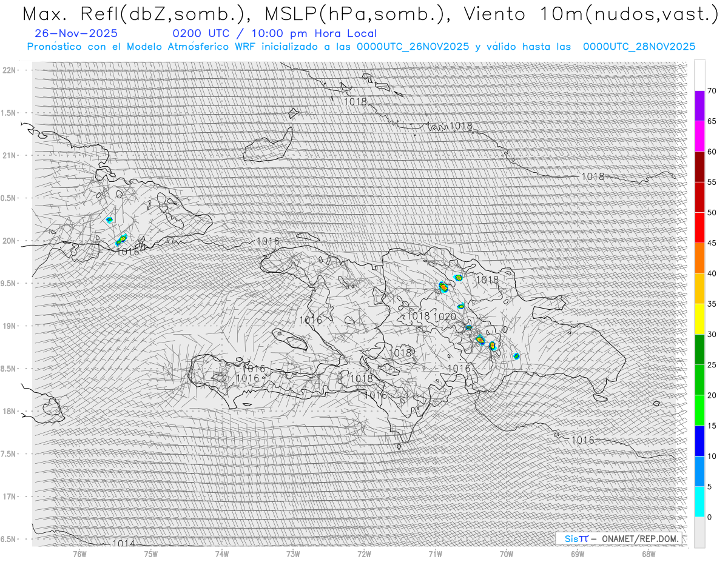Click the date text '26-Nov-2025'

76,34
